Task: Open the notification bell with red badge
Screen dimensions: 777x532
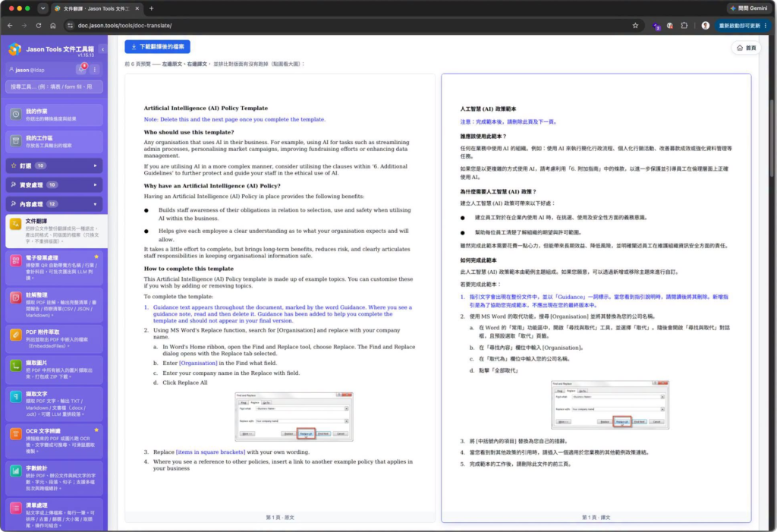Action: 81,69
